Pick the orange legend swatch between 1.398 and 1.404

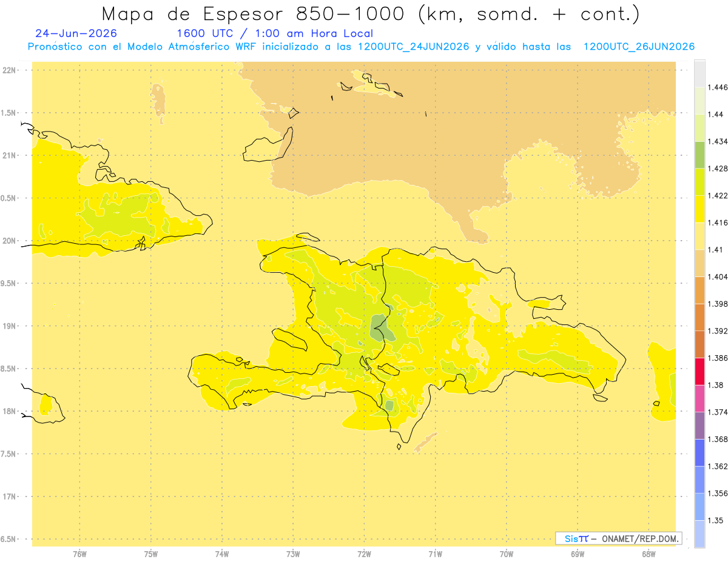pyautogui.click(x=699, y=290)
